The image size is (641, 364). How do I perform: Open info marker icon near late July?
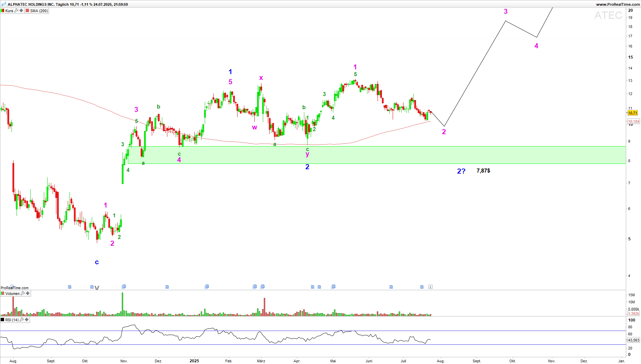tap(430, 287)
